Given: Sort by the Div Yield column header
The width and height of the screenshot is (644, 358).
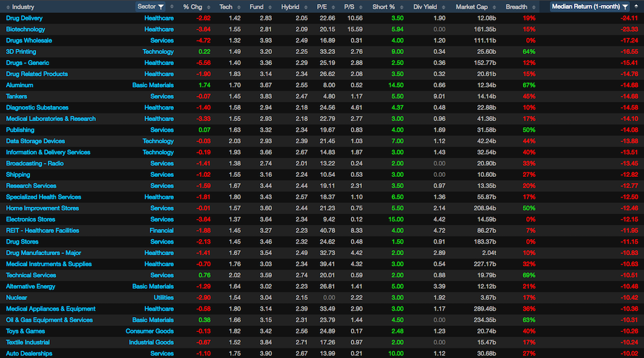Looking at the screenshot, I should [425, 7].
